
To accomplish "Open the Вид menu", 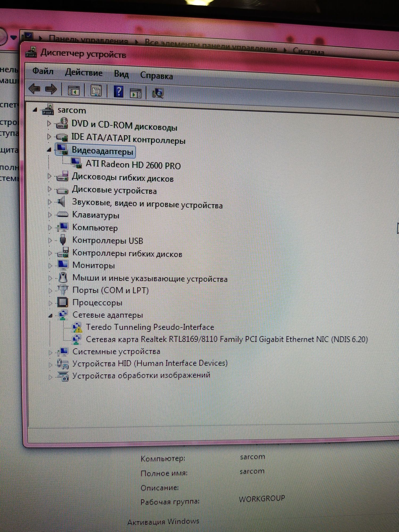I will coord(121,74).
